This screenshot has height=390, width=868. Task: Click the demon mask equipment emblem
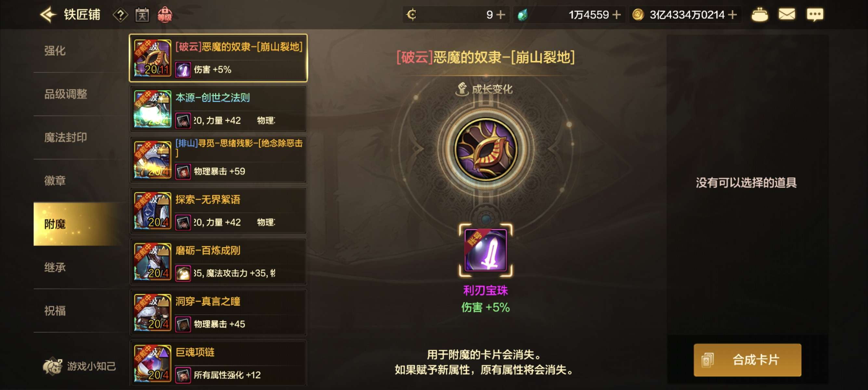click(x=485, y=149)
